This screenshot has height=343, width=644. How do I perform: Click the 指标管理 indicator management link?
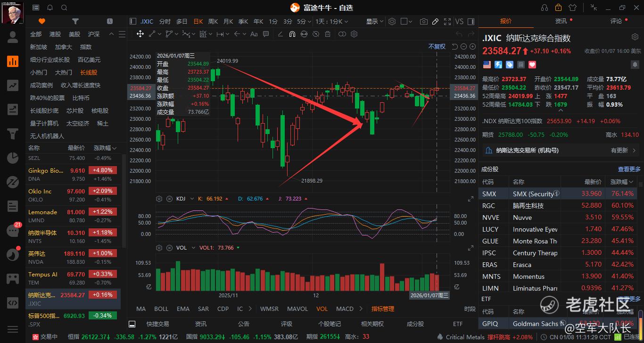[x=383, y=309]
